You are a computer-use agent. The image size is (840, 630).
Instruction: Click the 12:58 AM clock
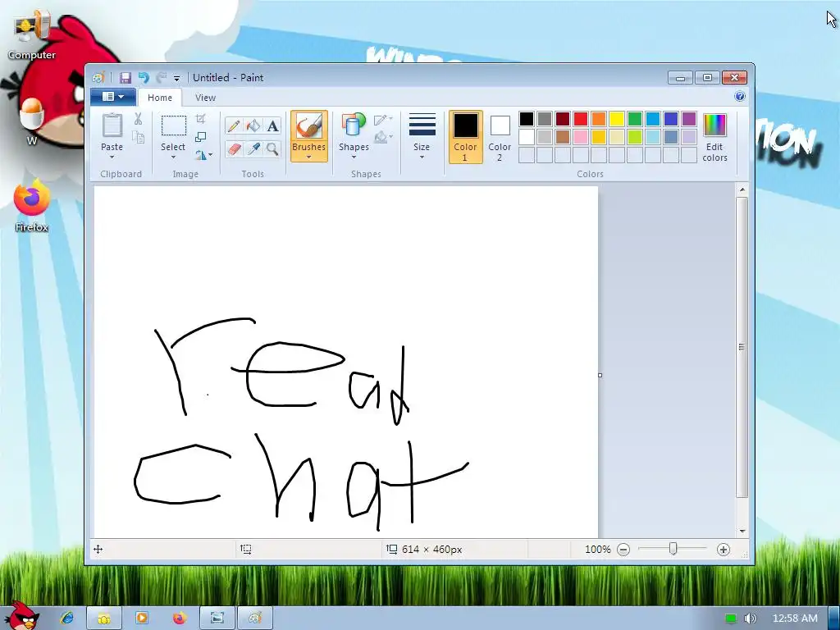795,619
